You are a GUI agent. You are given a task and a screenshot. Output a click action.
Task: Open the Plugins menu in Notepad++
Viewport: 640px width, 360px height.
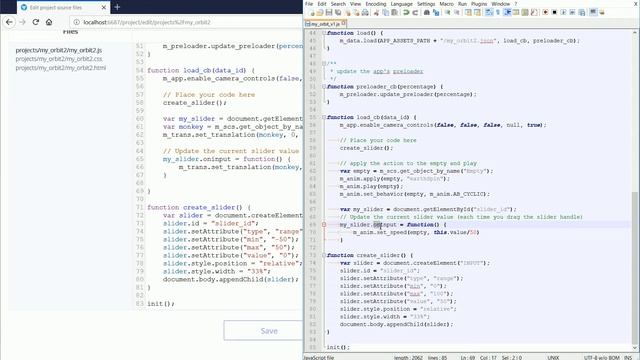[x=479, y=4]
